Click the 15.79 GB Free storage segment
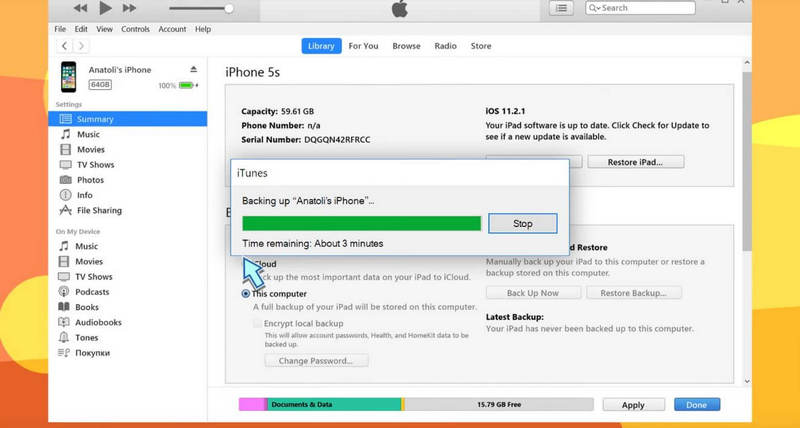Screen dimensions: 800x428 [499, 405]
